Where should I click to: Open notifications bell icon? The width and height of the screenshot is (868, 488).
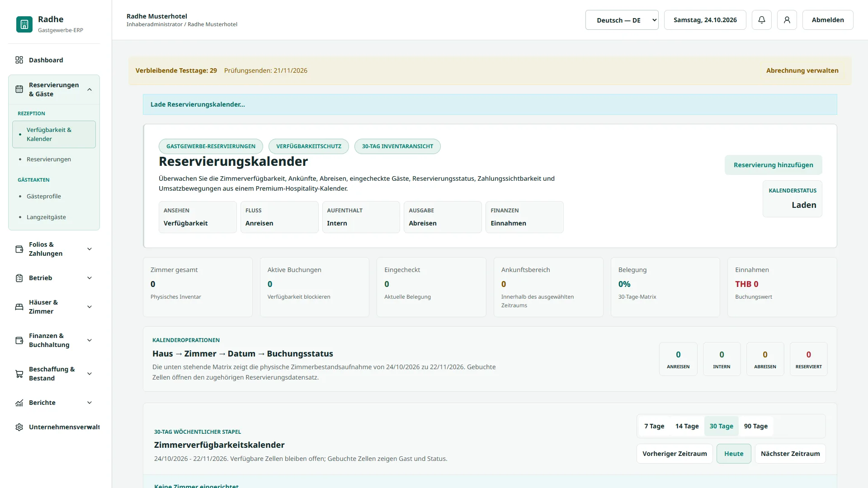coord(762,20)
